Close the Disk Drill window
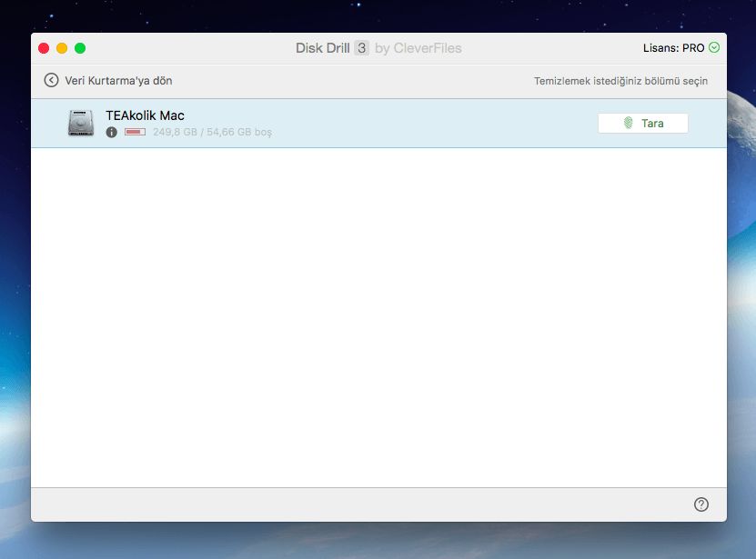 pos(44,48)
